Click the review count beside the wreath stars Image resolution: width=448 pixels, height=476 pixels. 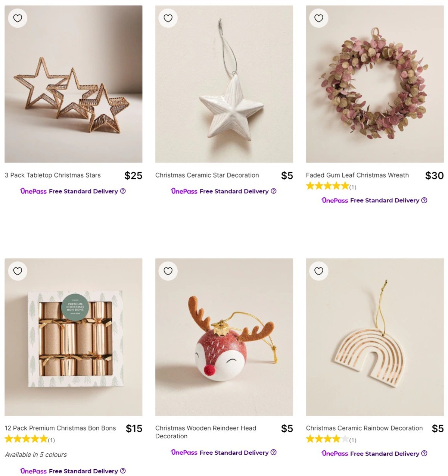(x=352, y=187)
